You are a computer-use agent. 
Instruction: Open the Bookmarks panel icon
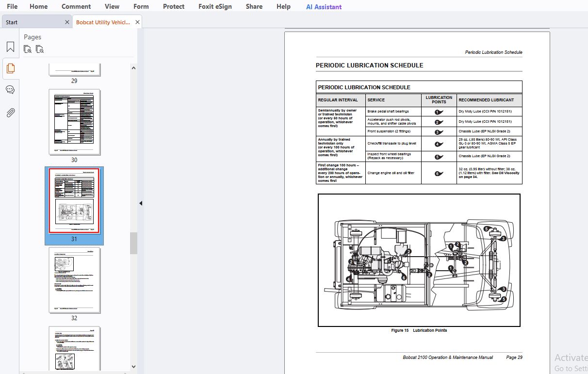point(10,47)
